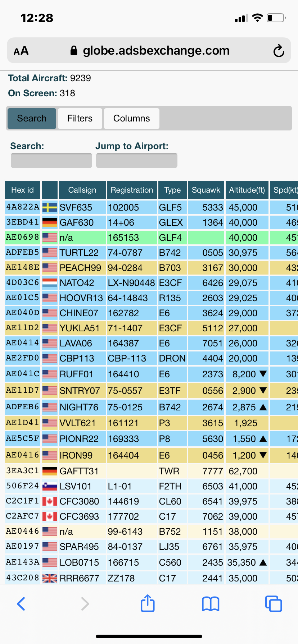Tap the WiFi status icon
Image resolution: width=298 pixels, height=644 pixels.
coord(257,18)
